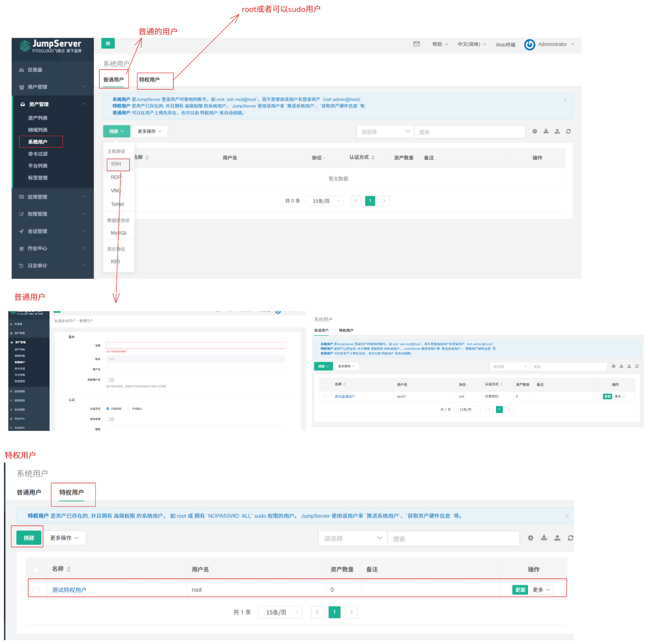Click the JumpServer logo

coord(51,46)
